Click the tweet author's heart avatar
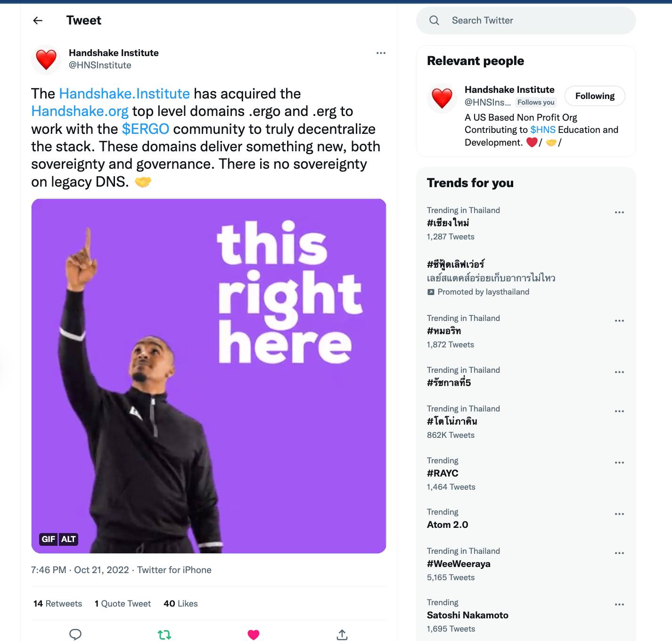Screen dimensions: 672x641 coord(46,59)
